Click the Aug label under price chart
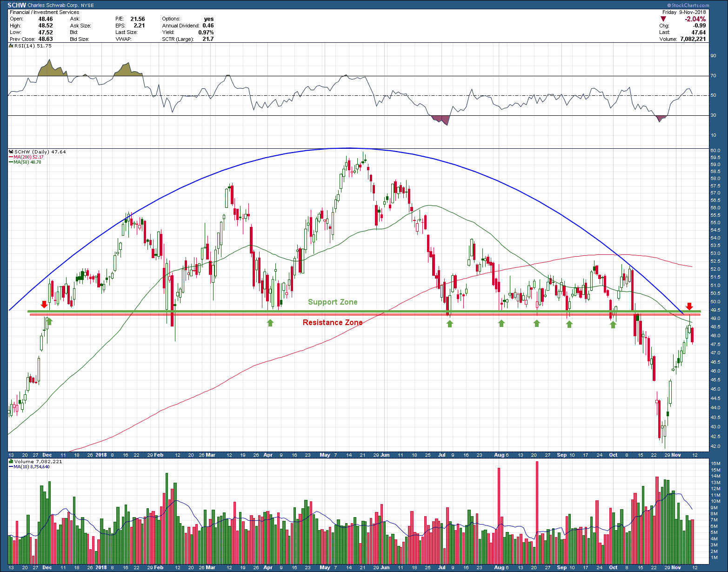 click(x=499, y=455)
